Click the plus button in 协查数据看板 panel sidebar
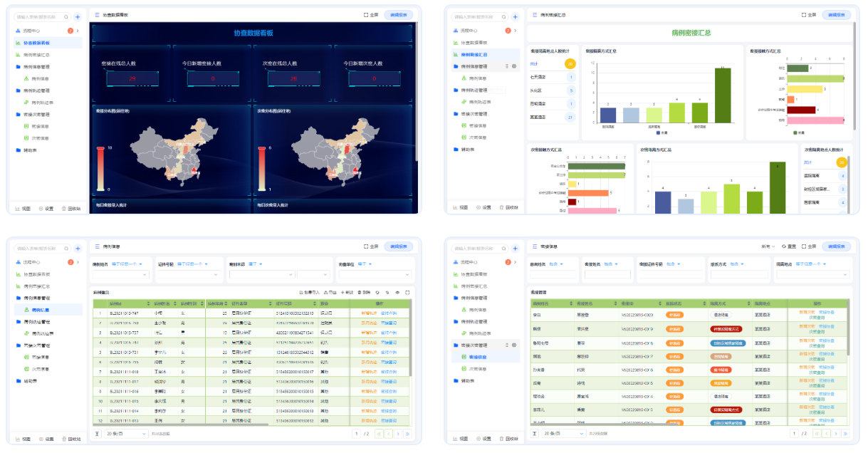Image resolution: width=868 pixels, height=453 pixels. click(78, 16)
